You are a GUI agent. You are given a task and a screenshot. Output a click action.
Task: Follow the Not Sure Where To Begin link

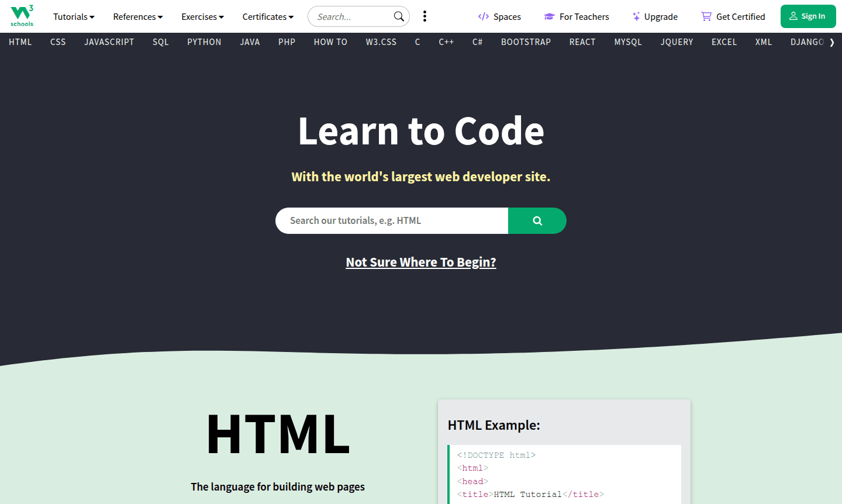[x=421, y=262]
